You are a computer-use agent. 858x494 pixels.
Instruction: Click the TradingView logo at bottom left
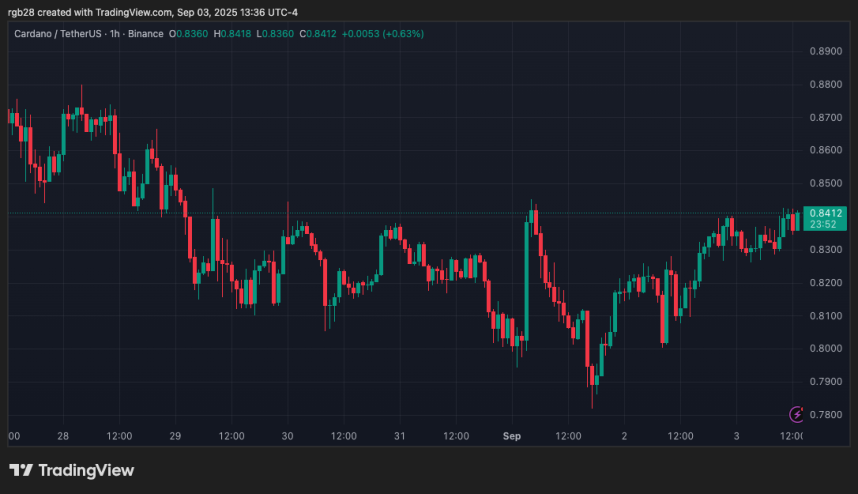[71, 470]
